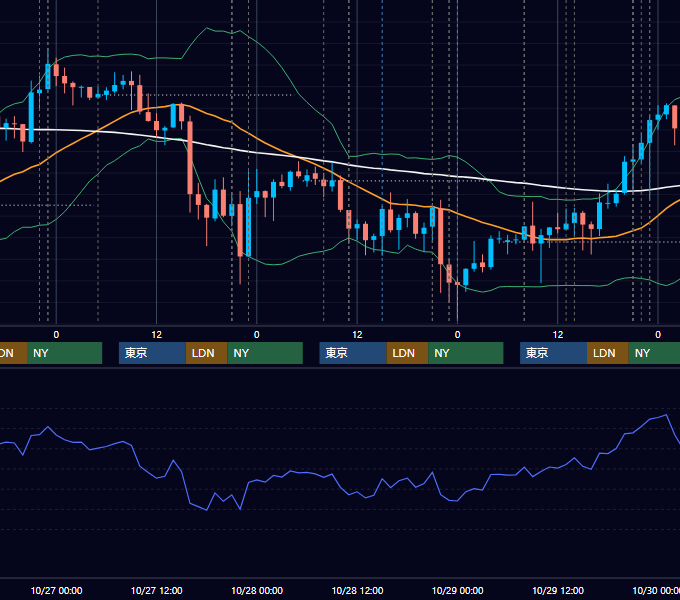
Task: Select the NY block following 10/27 LDN
Action: pos(265,353)
